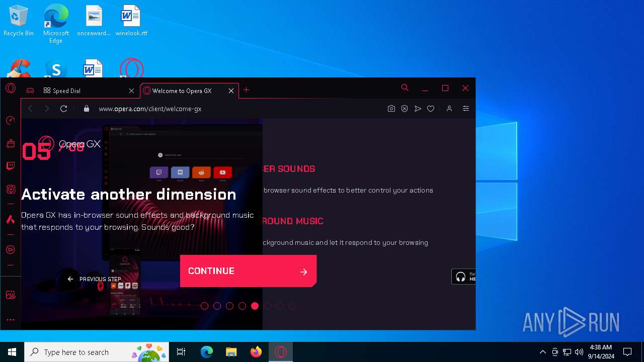Screen dimensions: 644x362
Task: Jump to the seventh step dot
Action: click(x=280, y=306)
